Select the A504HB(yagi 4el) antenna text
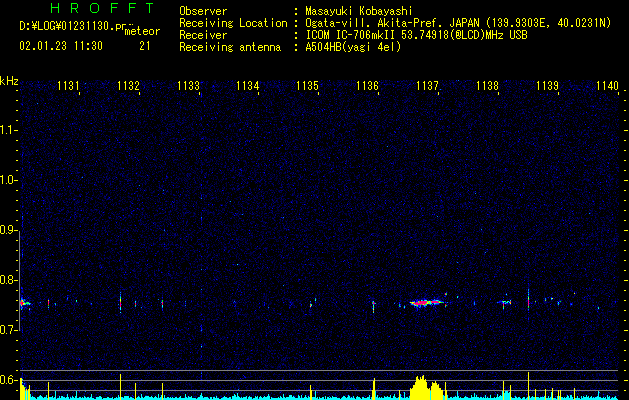 pos(353,47)
